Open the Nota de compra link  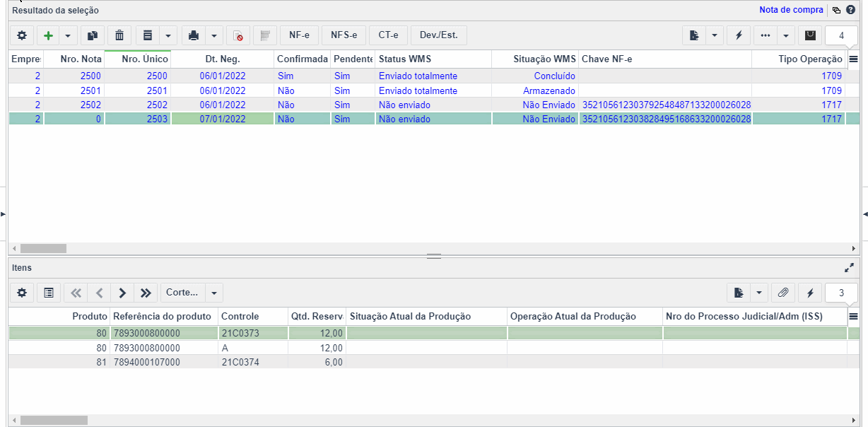tap(791, 10)
